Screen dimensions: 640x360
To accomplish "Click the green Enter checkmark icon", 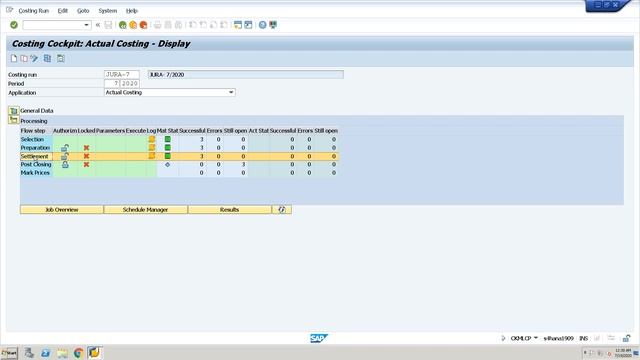I will [x=14, y=25].
